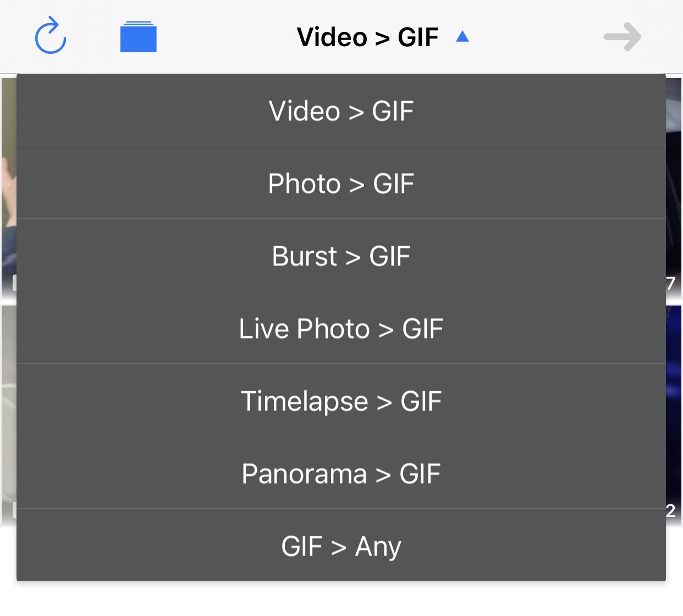Screen dimensions: 683x616
Task: Select 'Video > GIF' in the dropdown list
Action: [341, 110]
